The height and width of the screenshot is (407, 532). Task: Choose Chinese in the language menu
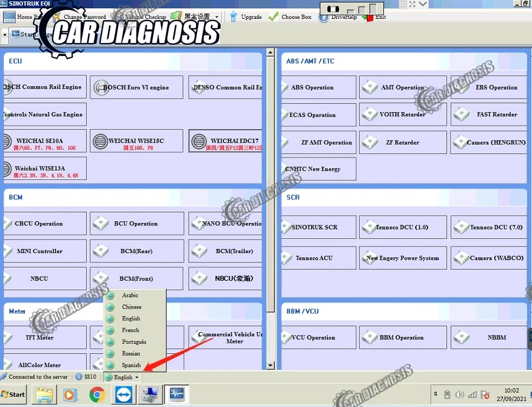click(x=134, y=307)
